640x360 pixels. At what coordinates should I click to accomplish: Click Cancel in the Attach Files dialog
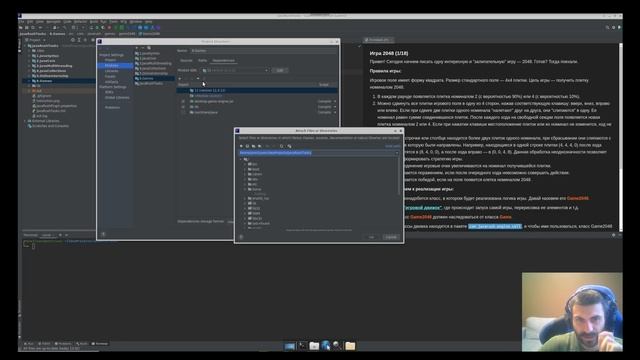(x=391, y=237)
